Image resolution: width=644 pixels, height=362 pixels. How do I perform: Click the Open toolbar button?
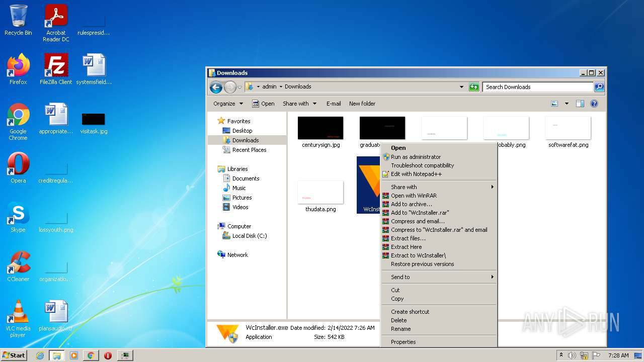263,104
